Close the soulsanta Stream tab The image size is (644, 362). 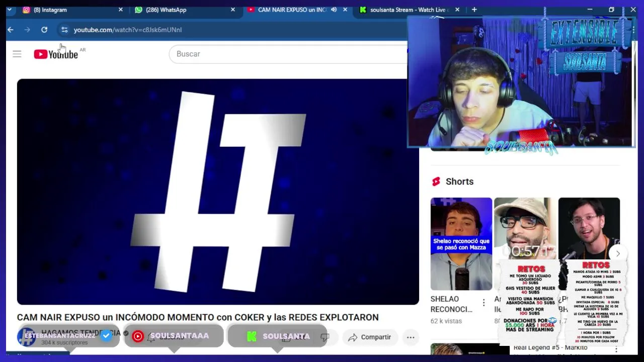[x=457, y=10]
